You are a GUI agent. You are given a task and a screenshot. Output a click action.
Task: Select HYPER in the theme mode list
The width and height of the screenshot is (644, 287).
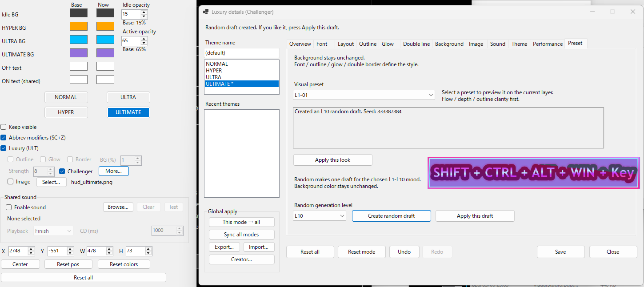point(241,71)
